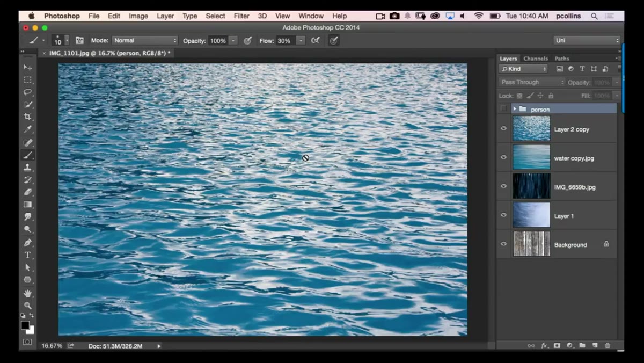
Task: Open the brush Mode dropdown
Action: (x=145, y=40)
